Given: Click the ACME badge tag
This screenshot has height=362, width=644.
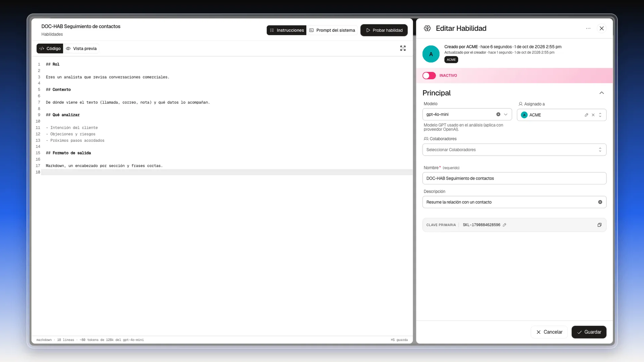Looking at the screenshot, I should point(451,60).
